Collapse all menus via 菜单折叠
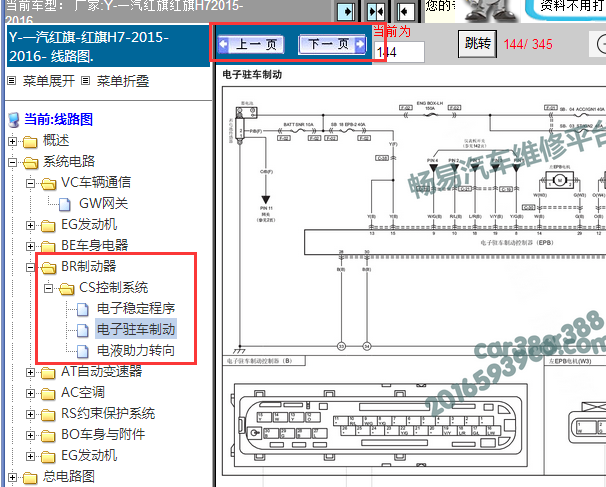 point(123,81)
